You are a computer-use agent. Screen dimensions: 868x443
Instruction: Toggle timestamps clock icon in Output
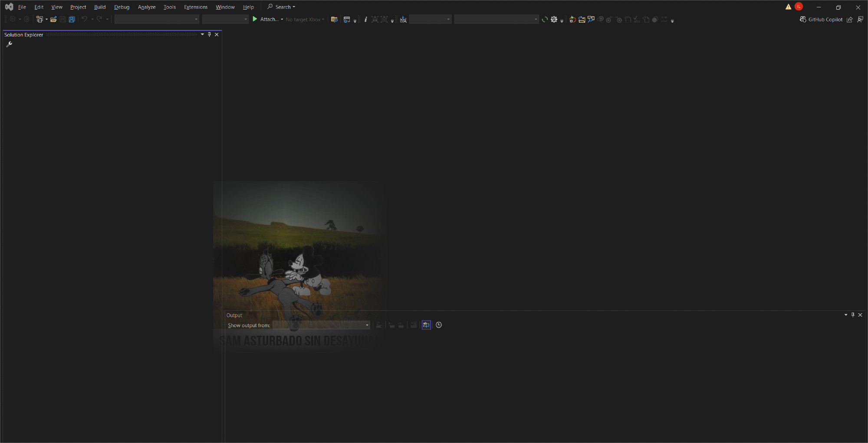(439, 325)
